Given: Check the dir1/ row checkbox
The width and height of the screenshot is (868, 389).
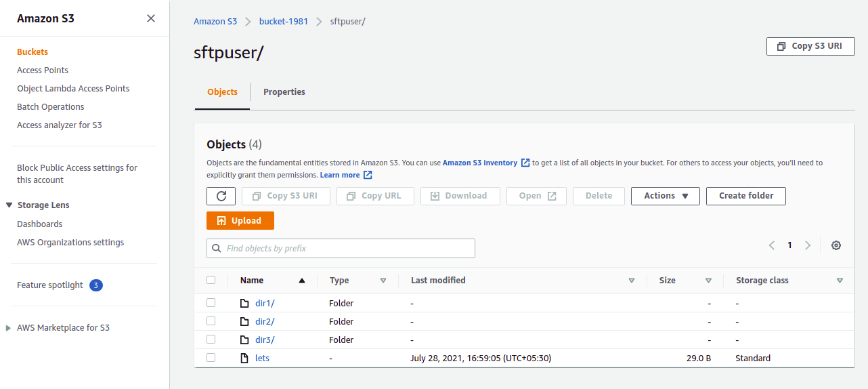Looking at the screenshot, I should [x=211, y=303].
